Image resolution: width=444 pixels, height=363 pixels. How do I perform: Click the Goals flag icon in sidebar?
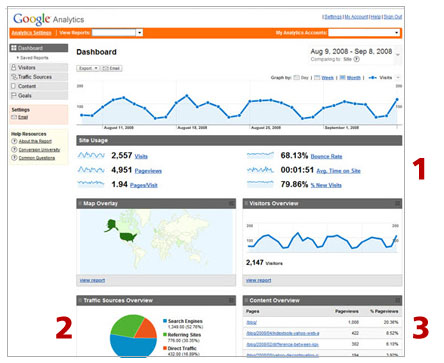click(x=14, y=95)
